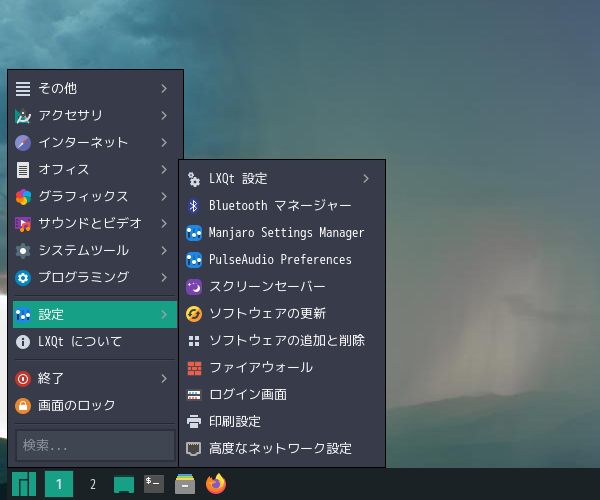600x500 pixels.
Task: Select the ログイン画面 entry
Action: pos(282,395)
